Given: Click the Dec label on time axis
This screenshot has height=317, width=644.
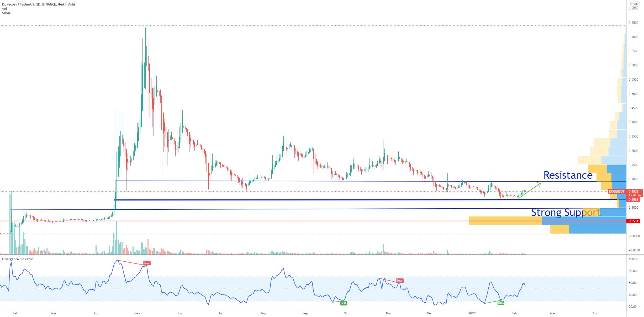Looking at the screenshot, I should coord(430,313).
